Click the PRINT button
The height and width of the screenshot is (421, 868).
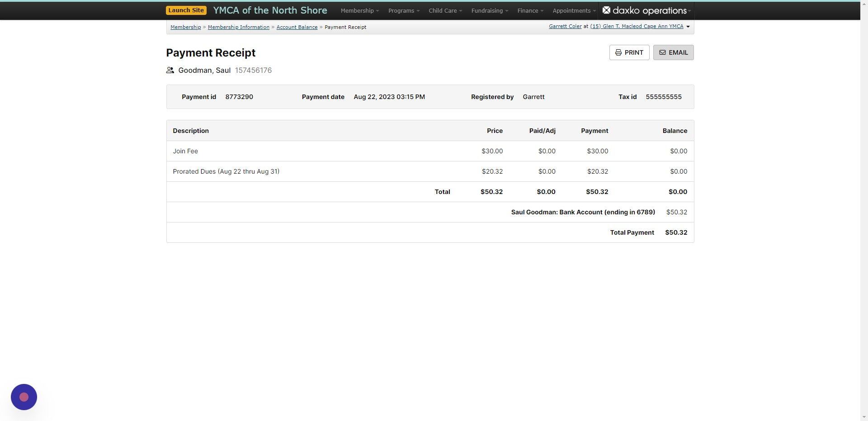629,52
